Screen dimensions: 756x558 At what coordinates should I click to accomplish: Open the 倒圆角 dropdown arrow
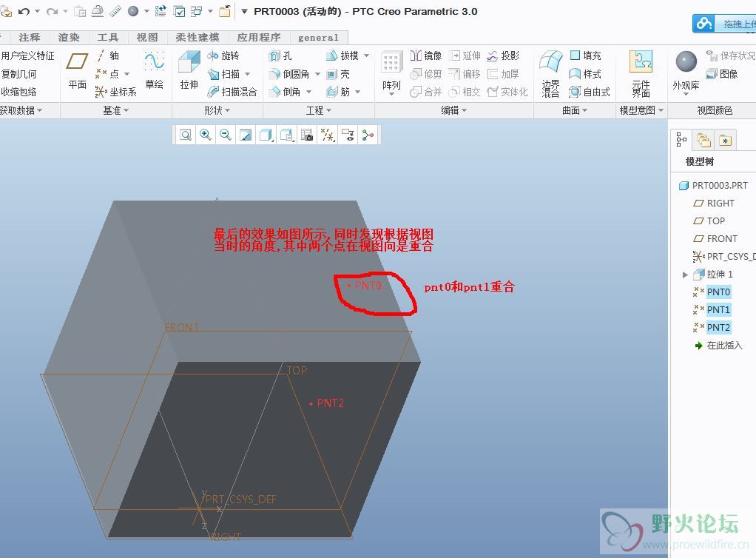[318, 74]
